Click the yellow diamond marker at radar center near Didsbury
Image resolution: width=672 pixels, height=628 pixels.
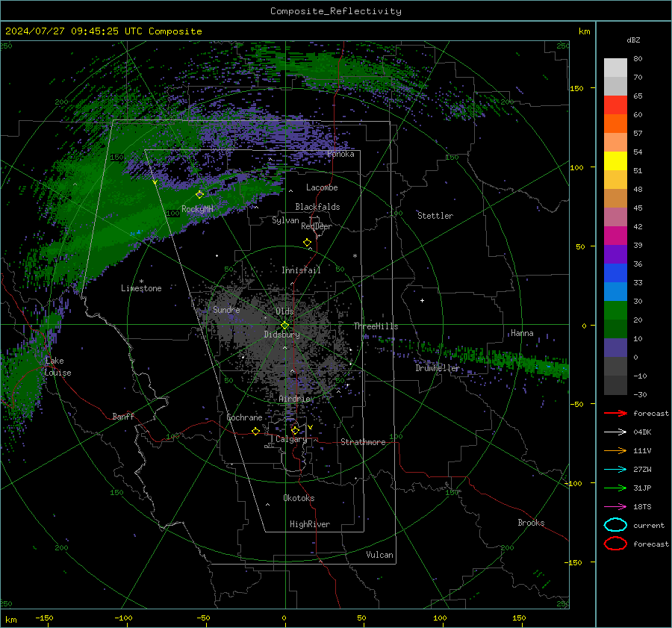(x=285, y=326)
